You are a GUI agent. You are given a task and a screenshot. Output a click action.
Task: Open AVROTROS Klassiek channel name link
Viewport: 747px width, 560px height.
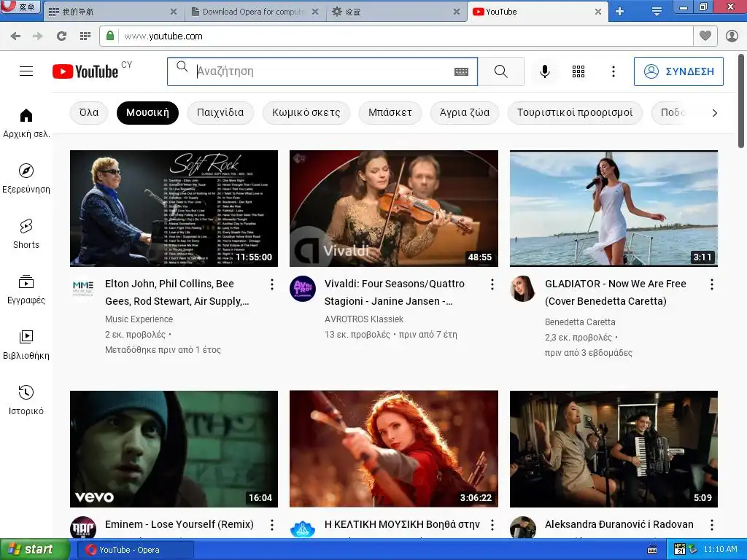pyautogui.click(x=364, y=319)
